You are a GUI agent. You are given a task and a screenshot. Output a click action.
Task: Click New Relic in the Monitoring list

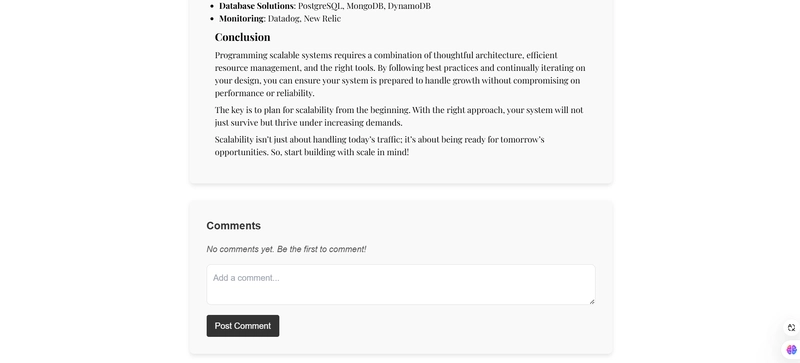pos(322,18)
